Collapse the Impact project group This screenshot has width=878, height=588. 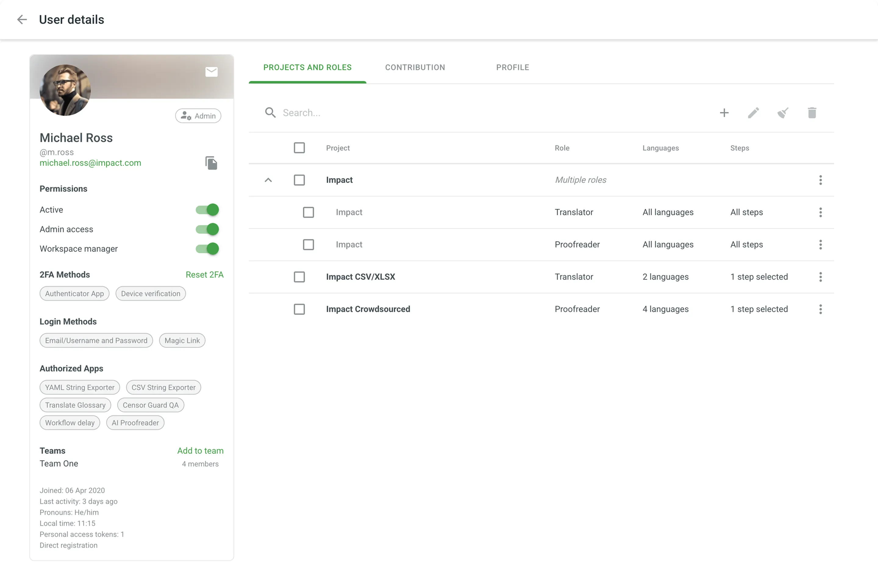268,180
